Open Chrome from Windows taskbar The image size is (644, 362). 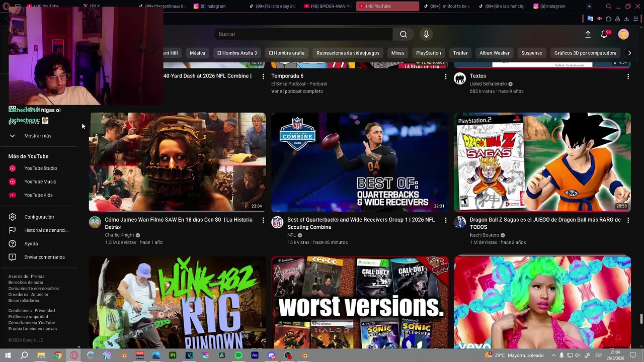pos(58,355)
